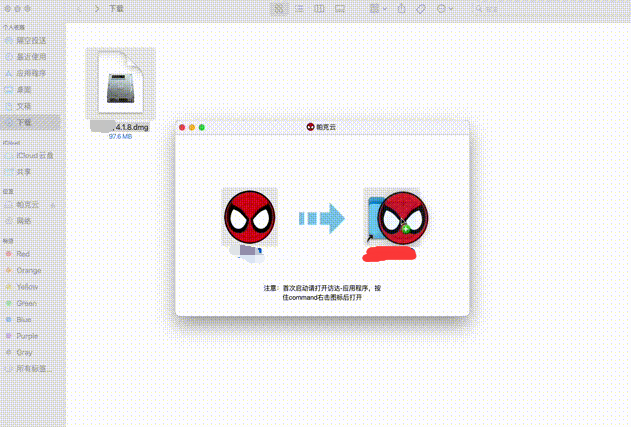The image size is (631, 427).
Task: Select 下载 (Downloads) in sidebar
Action: pos(31,123)
